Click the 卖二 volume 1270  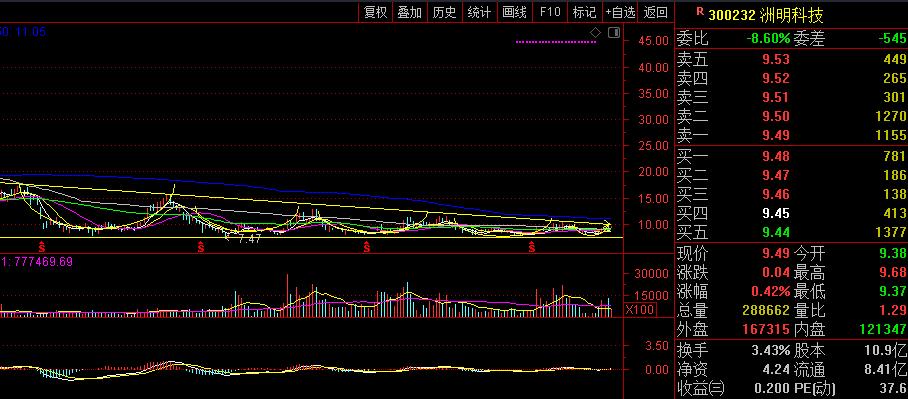(891, 116)
